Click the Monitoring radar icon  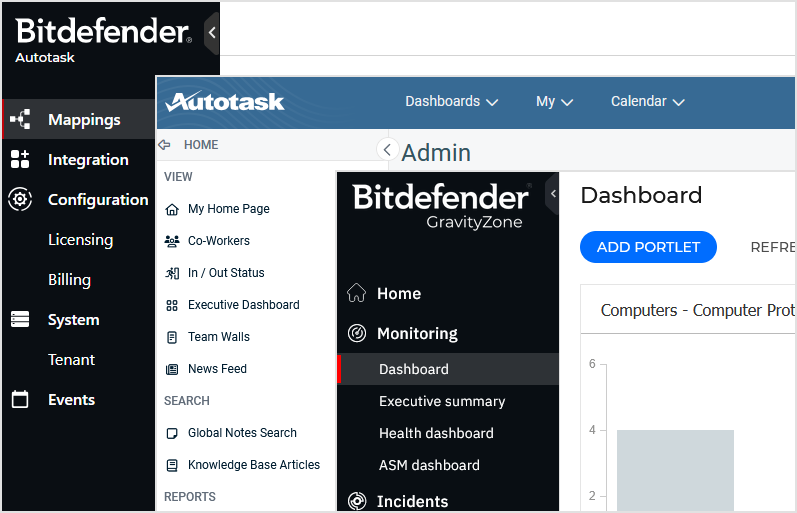point(357,334)
